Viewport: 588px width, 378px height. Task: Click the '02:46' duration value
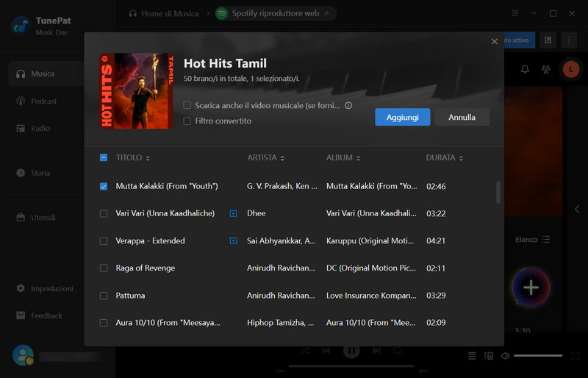436,186
